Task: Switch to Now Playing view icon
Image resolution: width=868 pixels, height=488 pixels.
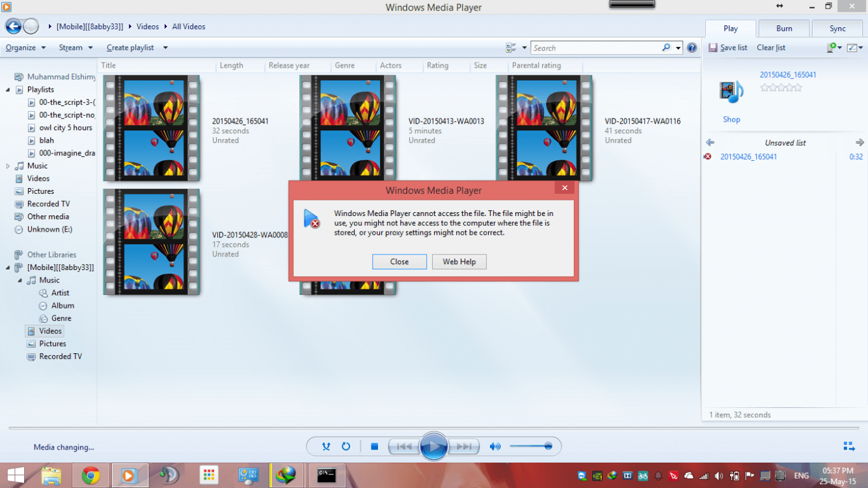Action: pos(849,446)
